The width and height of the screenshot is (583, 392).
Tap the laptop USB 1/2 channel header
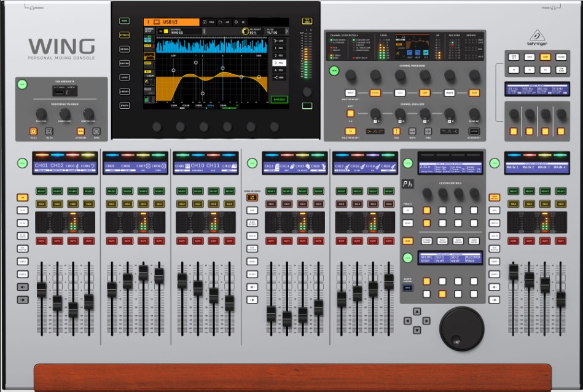pos(171,22)
